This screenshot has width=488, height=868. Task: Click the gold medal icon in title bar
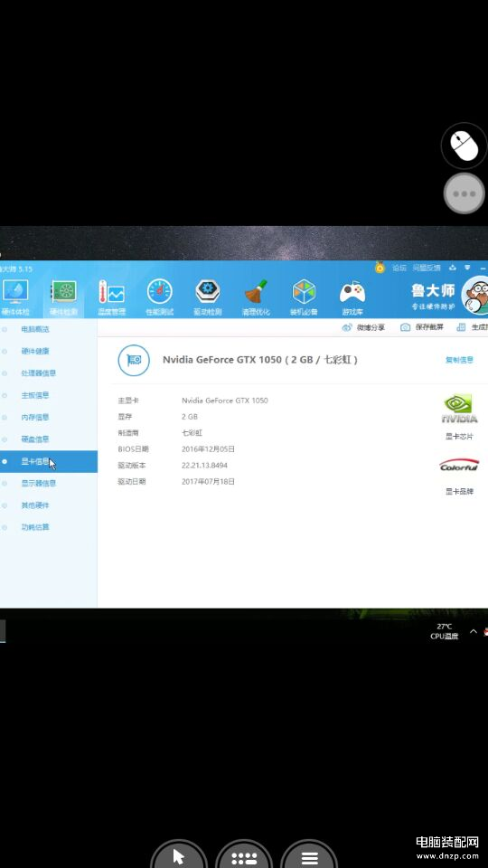click(x=380, y=268)
